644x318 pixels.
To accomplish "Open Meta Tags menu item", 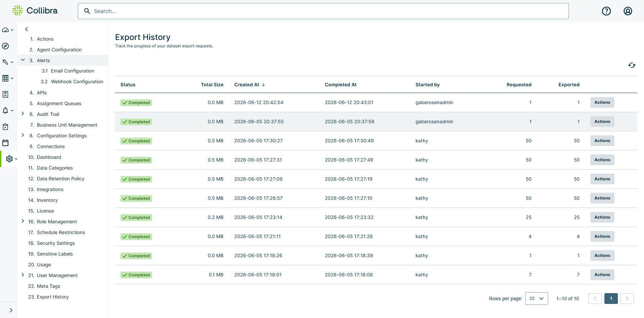I will pyautogui.click(x=48, y=286).
